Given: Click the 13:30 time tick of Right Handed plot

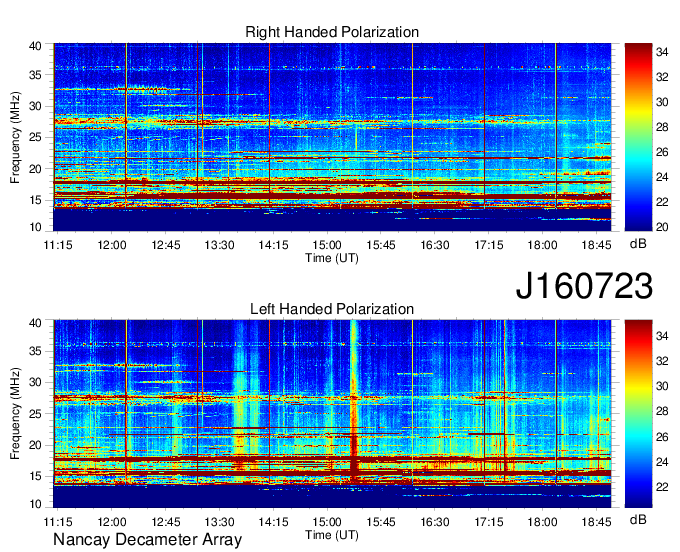Looking at the screenshot, I should tap(219, 245).
